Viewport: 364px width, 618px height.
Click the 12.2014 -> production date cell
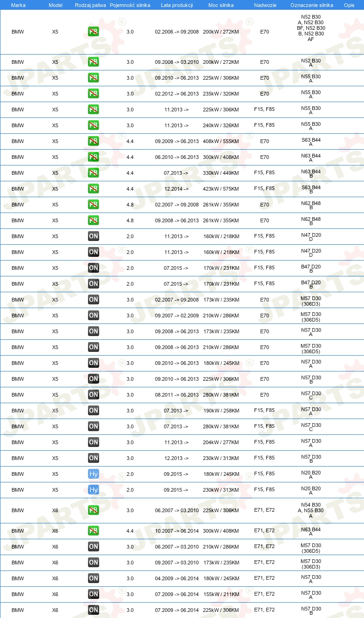[176, 189]
